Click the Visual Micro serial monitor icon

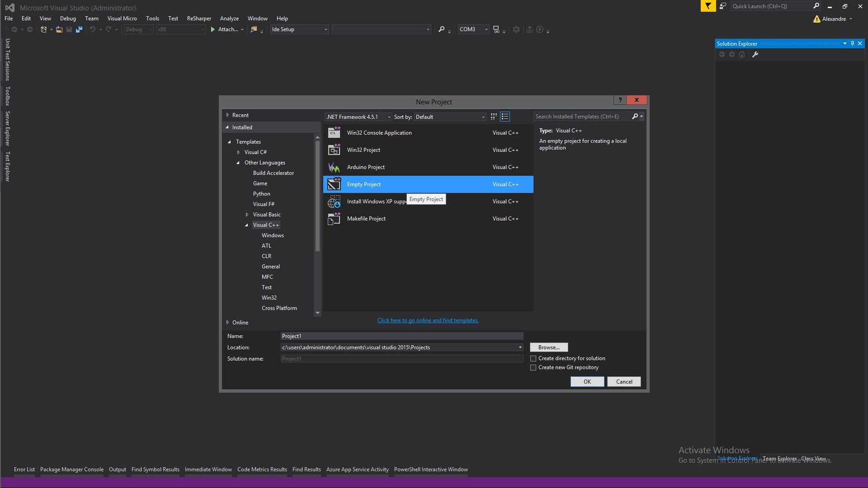496,29
